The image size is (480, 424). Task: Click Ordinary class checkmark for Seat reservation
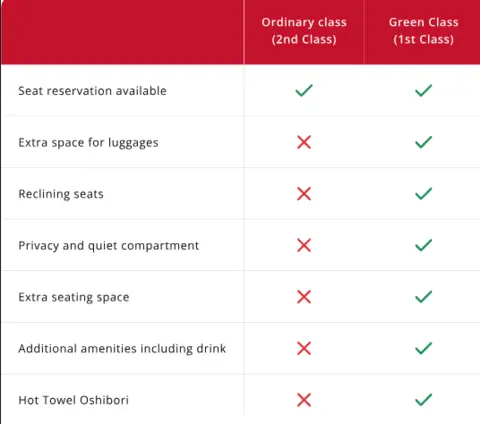pyautogui.click(x=304, y=90)
